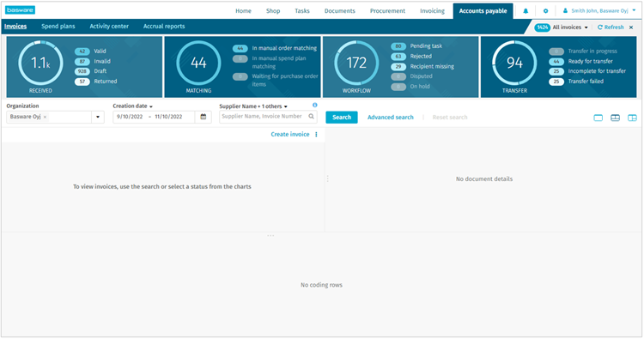The image size is (644, 339).
Task: Open the All invoices dropdown
Action: (570, 27)
